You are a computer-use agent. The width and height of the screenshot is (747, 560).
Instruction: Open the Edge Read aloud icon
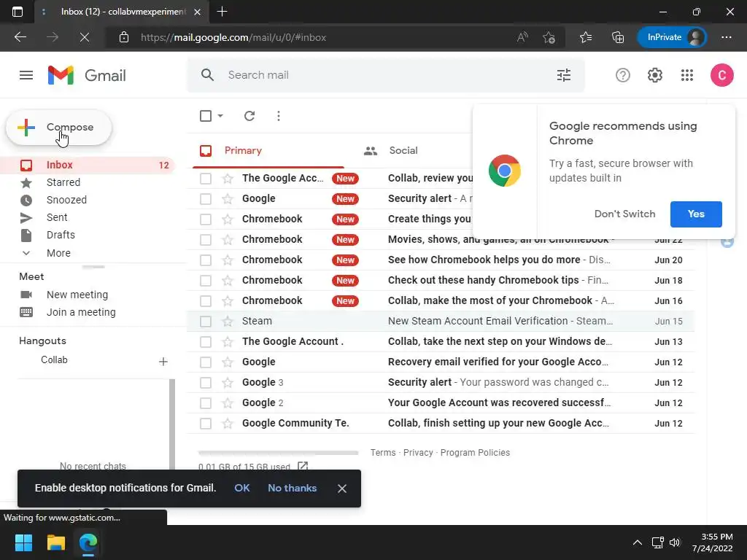522,37
